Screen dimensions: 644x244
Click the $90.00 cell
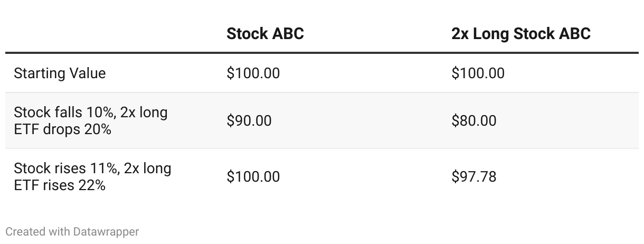point(249,121)
